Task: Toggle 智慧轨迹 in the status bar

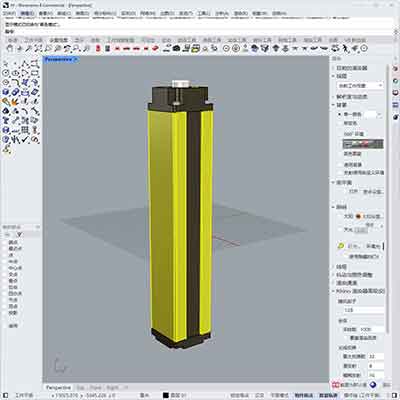Action: click(328, 395)
